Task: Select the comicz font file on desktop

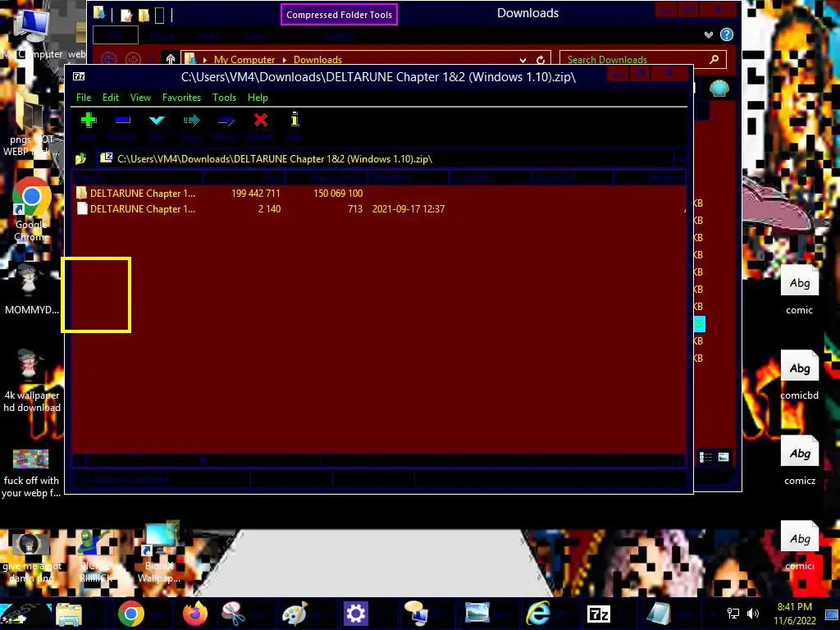Action: point(799,461)
